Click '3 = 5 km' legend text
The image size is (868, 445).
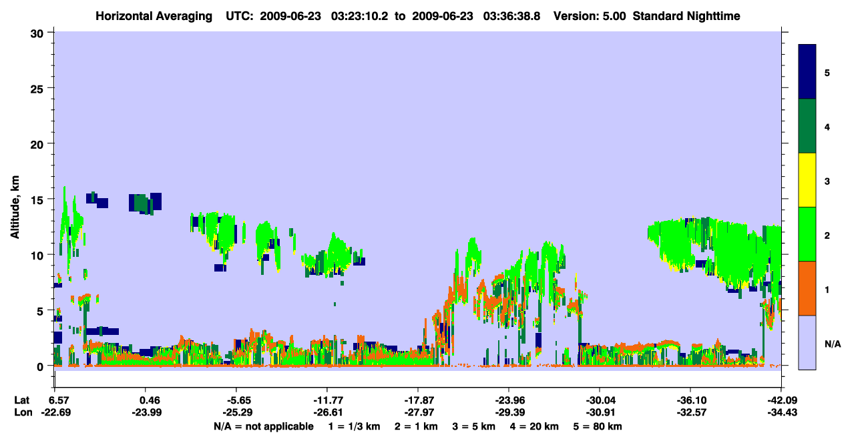[475, 426]
